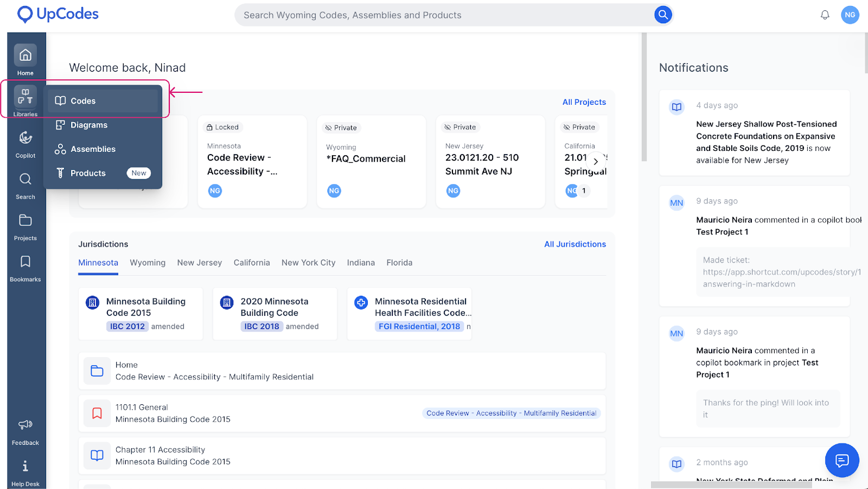Image resolution: width=868 pixels, height=489 pixels.
Task: Click the New badge next to Products
Action: tap(139, 173)
